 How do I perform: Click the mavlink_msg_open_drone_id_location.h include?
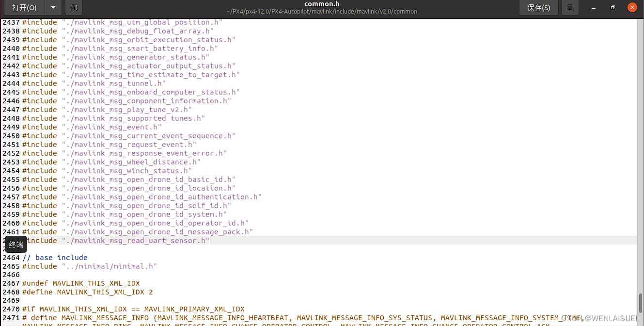point(129,188)
